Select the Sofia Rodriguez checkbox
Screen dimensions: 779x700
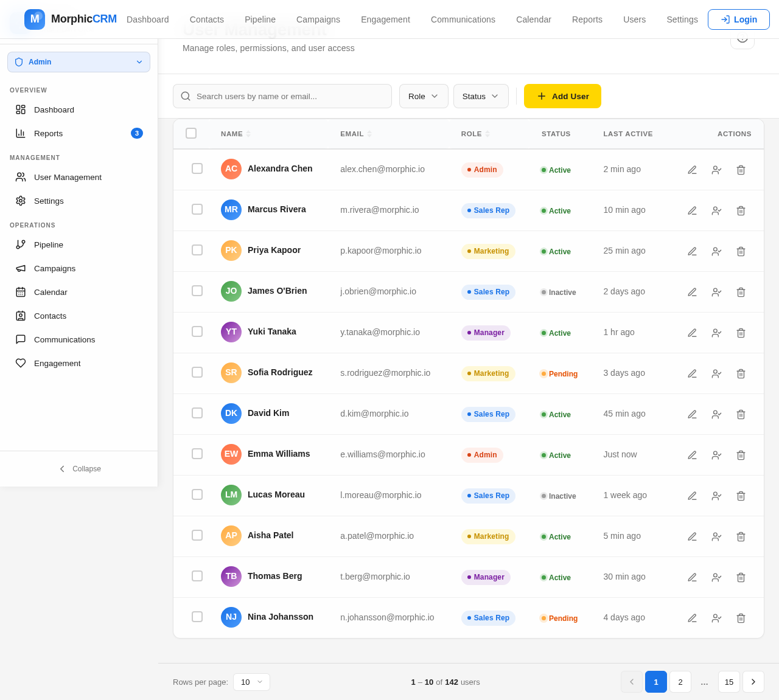click(197, 372)
